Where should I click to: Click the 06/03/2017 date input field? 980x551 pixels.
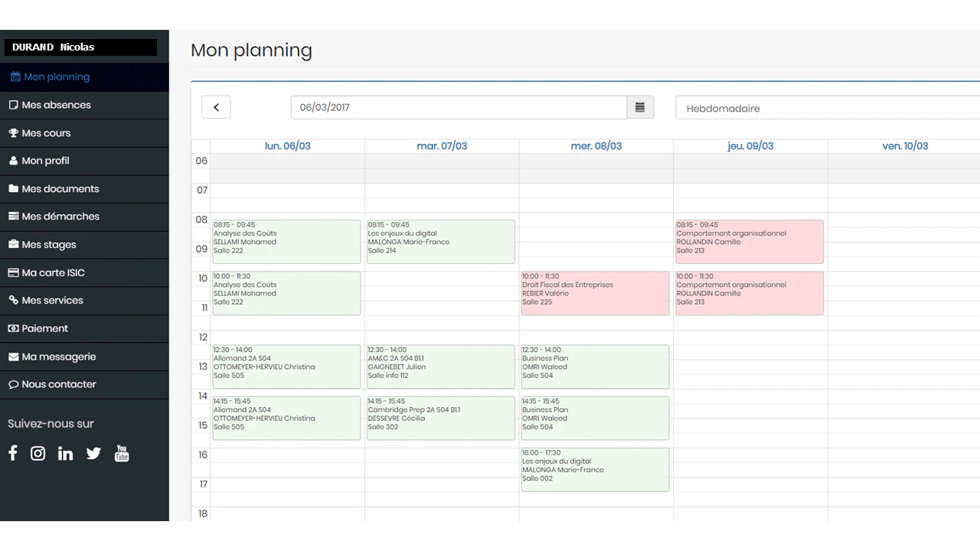coord(459,107)
